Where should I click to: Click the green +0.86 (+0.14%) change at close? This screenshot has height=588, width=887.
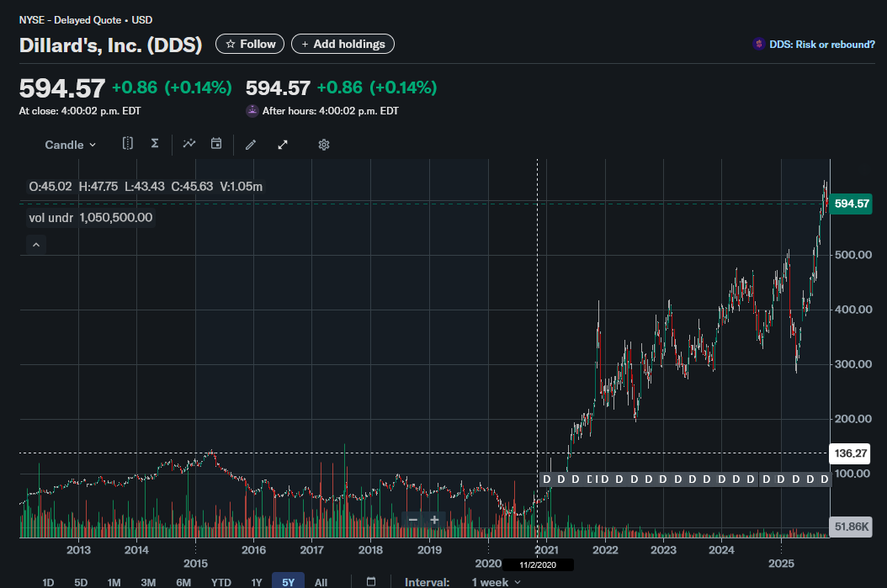coord(172,87)
